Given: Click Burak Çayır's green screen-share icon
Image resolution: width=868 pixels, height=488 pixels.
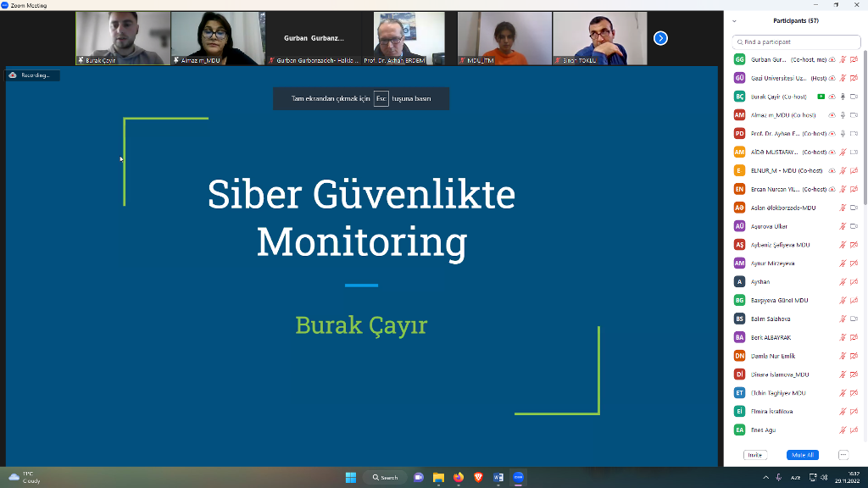Looking at the screenshot, I should coord(821,97).
